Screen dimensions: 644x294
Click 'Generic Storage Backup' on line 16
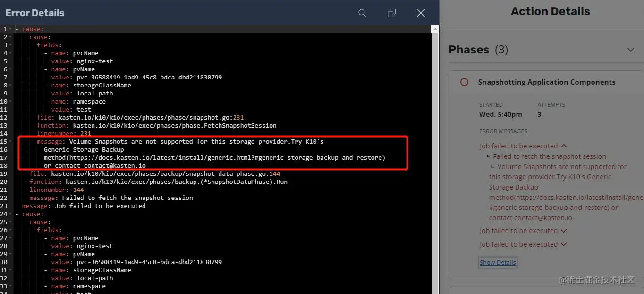[84, 150]
